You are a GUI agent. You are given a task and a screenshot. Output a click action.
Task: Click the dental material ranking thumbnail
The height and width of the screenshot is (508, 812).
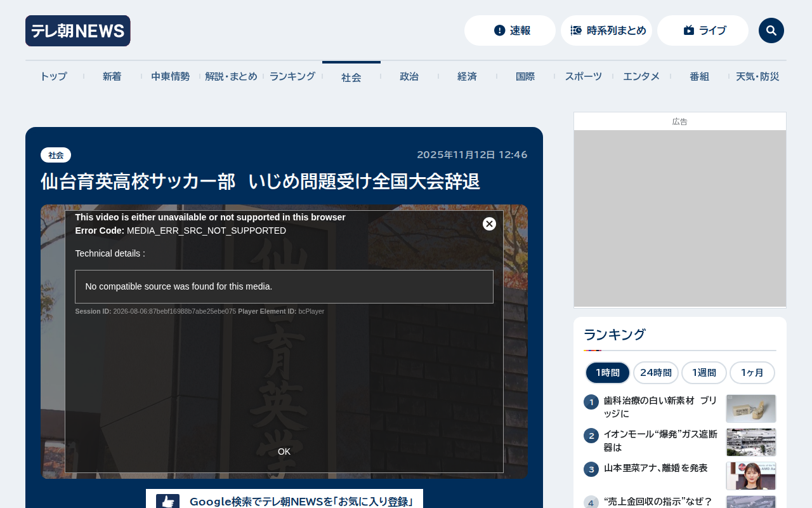751,408
